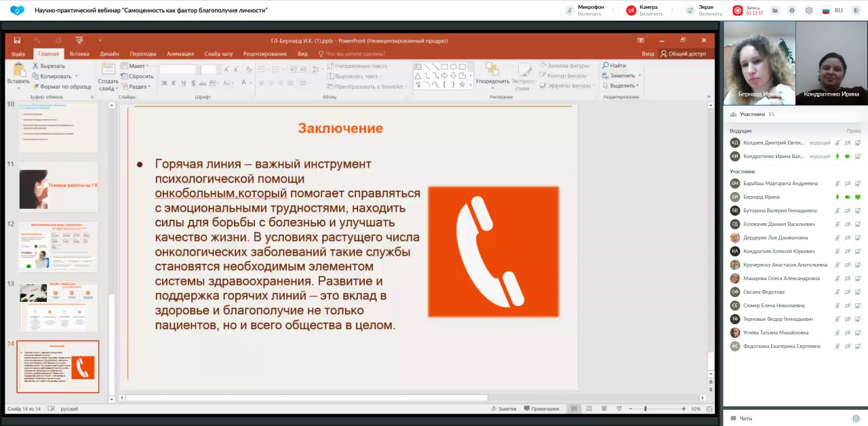This screenshot has height=426, width=868.
Task: Open chat settings gear icon
Action: 856,419
